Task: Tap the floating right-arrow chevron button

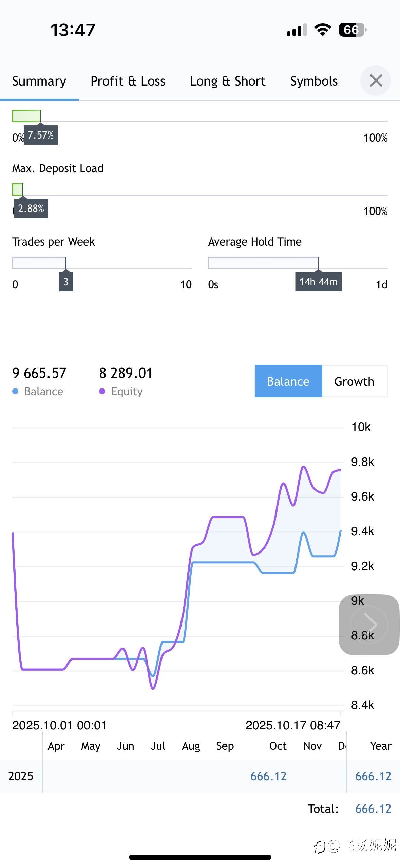Action: [x=369, y=624]
